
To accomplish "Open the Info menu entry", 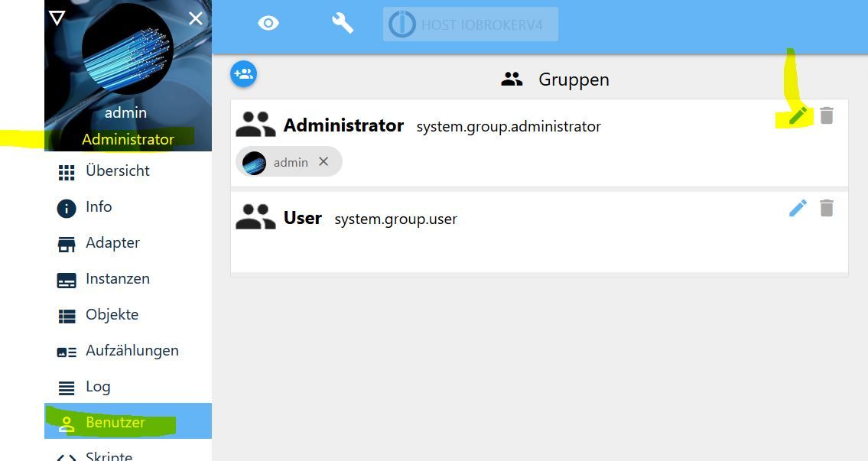I will coord(128,207).
